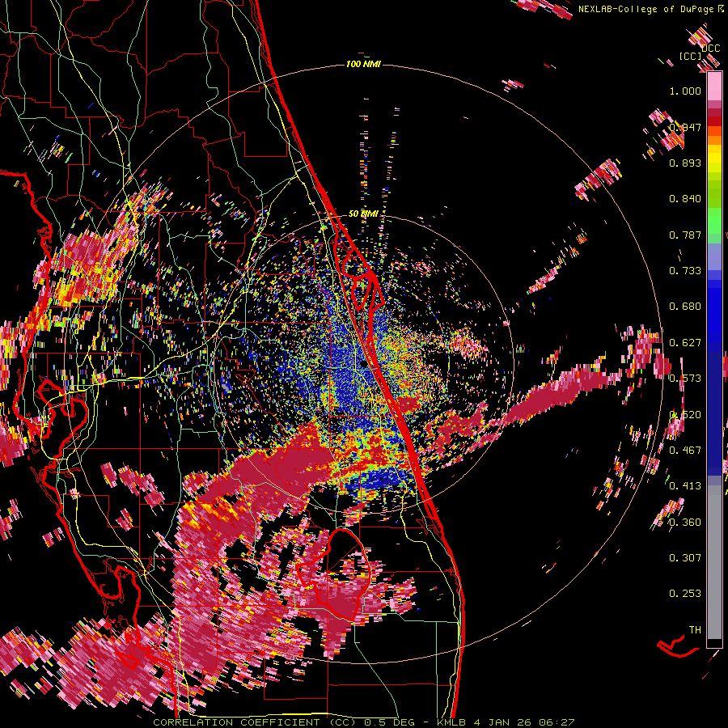Click the 06:27 timestamp
Screen dimensions: 728x728
pos(557,722)
